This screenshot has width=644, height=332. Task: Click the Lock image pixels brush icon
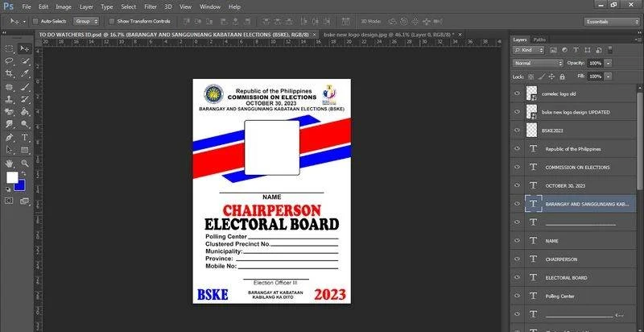point(542,77)
